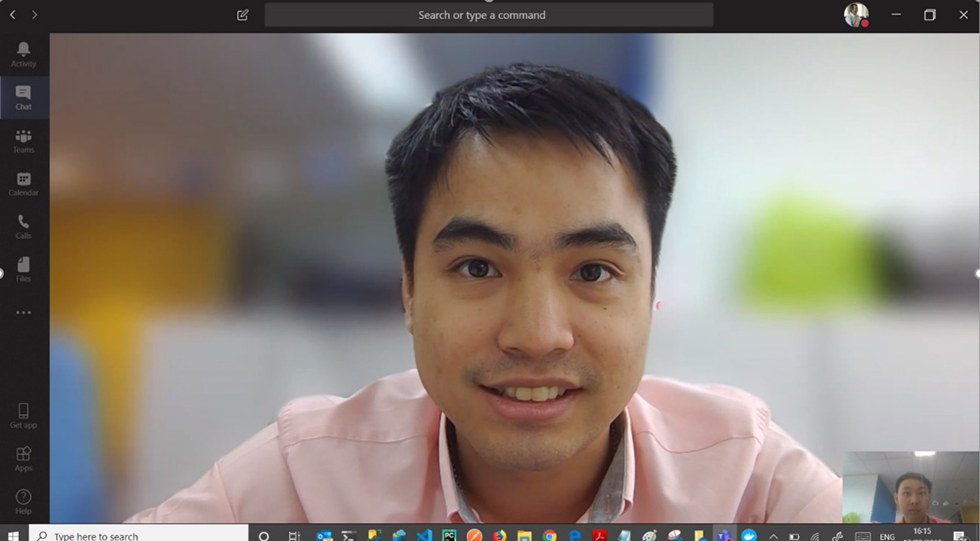Switch to the Chat section
Screen dimensions: 980x541
23,97
